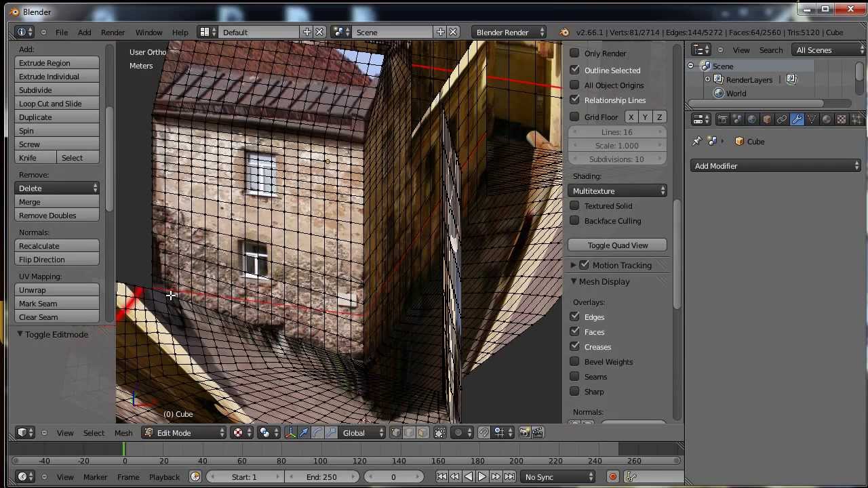Pin the properties context with pushpin
This screenshot has width=868, height=488.
pos(697,142)
